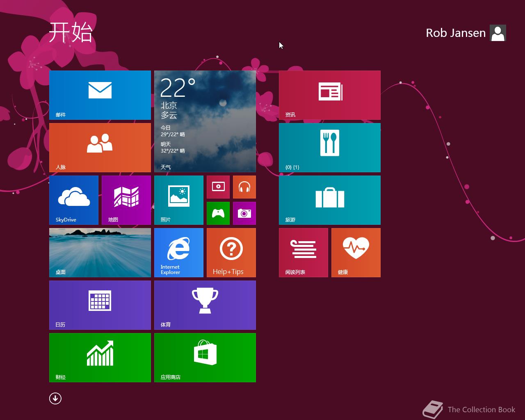
Task: Open the small Music headphones tile
Action: tap(244, 187)
